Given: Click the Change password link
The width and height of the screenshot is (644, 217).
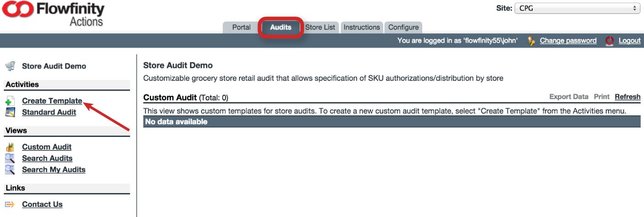Looking at the screenshot, I should (x=568, y=40).
